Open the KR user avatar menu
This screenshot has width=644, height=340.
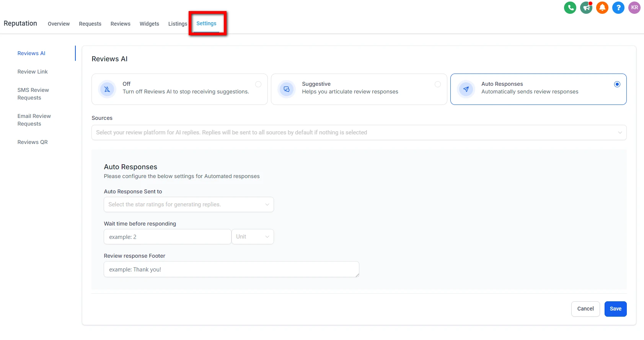pos(634,8)
